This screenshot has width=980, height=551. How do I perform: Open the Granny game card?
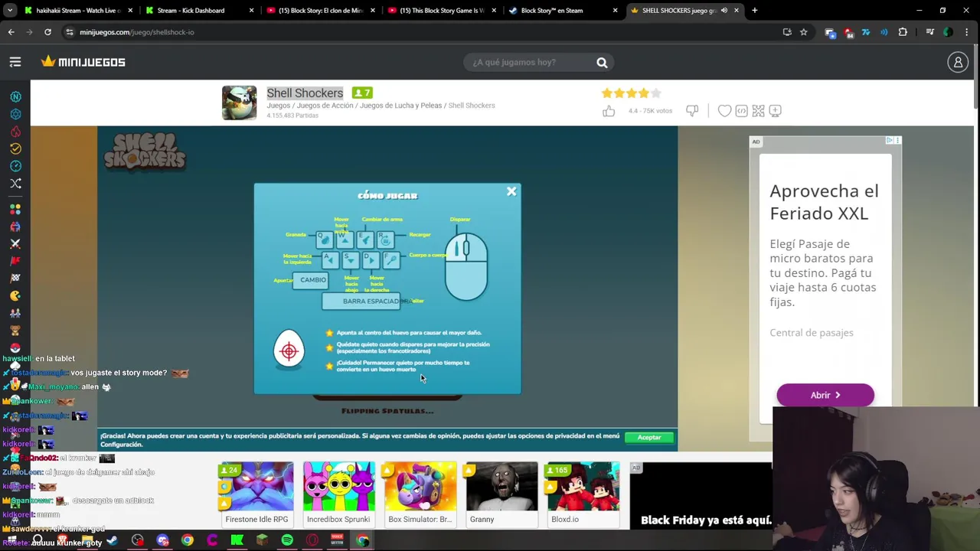501,494
